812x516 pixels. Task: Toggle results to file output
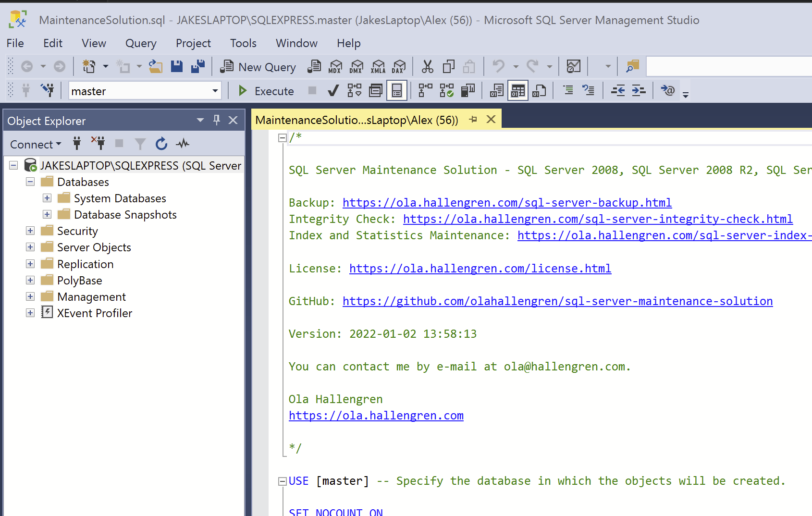pos(539,90)
